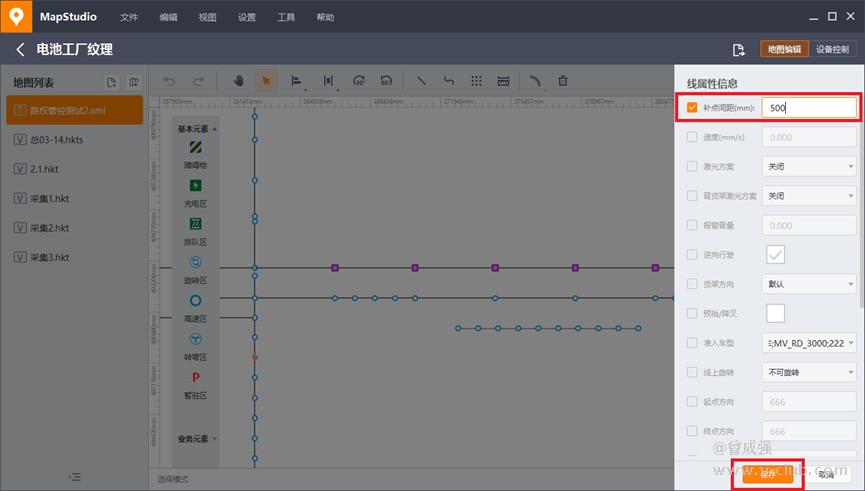Select the straight line drawing tool
Viewport: 865px width, 491px height.
421,81
